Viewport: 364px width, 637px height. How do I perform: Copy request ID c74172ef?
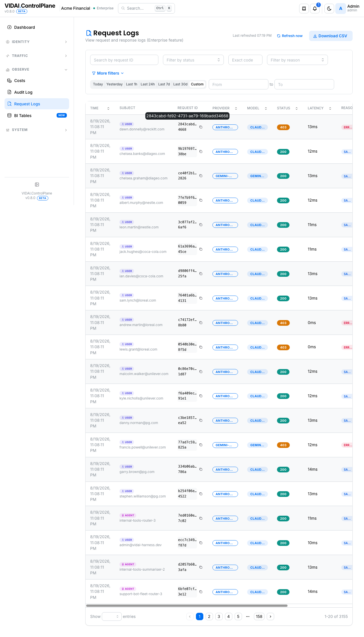pos(201,323)
